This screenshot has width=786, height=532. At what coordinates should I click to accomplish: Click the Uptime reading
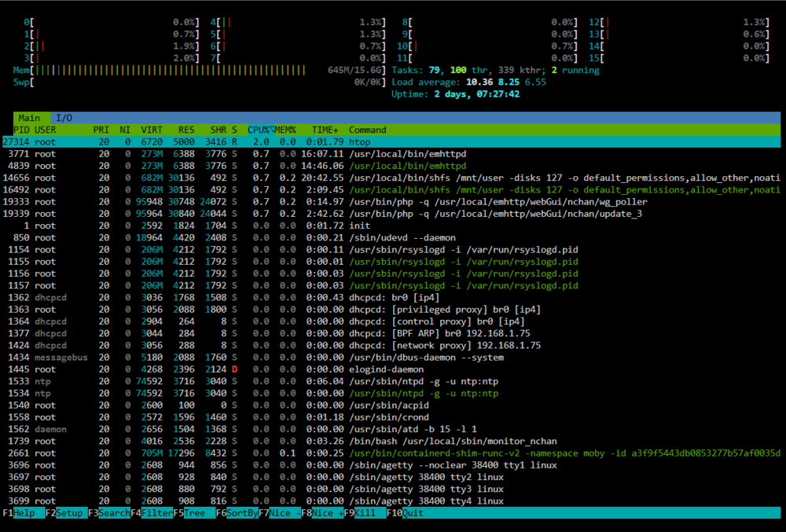coord(455,94)
